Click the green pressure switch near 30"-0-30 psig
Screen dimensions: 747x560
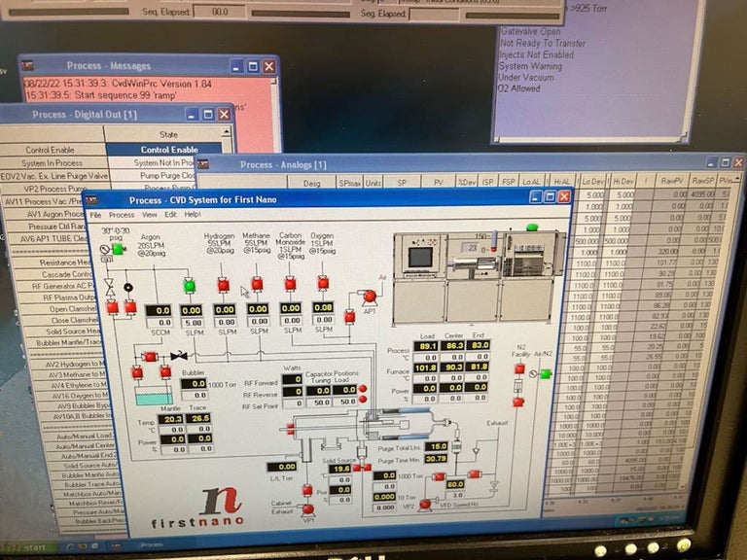117,249
